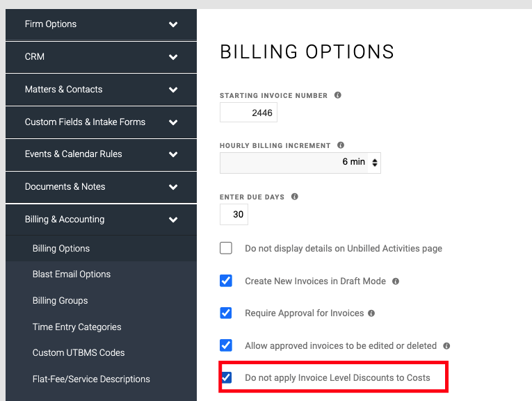Open the Hourly Billing Increment dropdown

click(x=300, y=163)
